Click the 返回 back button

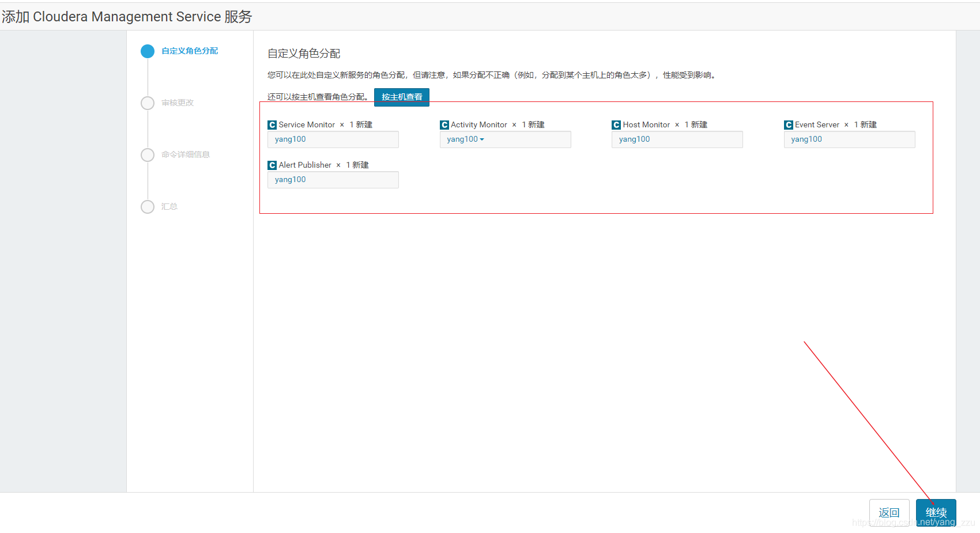[889, 513]
